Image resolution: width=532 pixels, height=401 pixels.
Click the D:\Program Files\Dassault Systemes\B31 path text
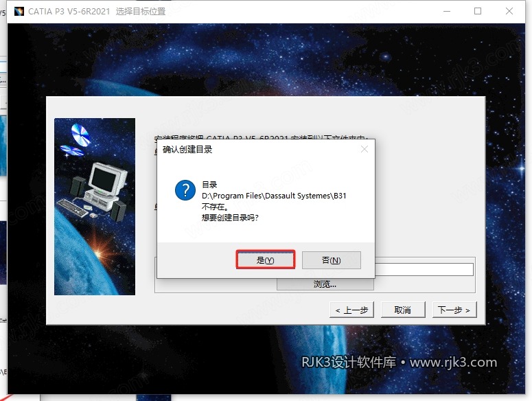coord(274,196)
